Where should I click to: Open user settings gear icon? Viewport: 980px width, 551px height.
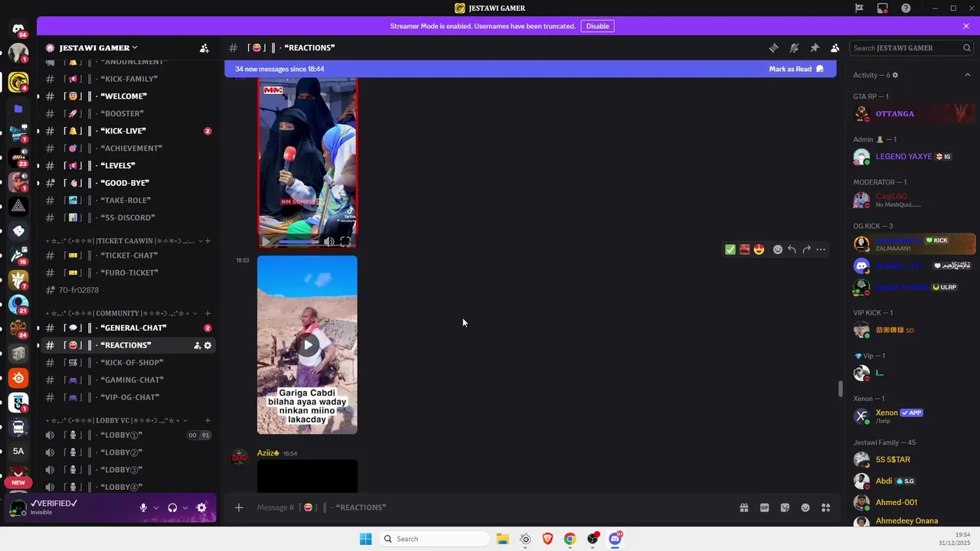(201, 507)
